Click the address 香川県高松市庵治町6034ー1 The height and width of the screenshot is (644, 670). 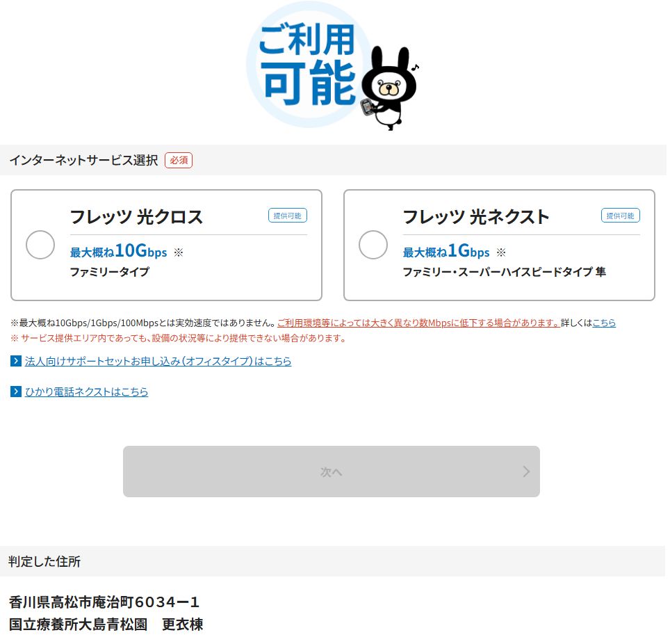point(104,602)
